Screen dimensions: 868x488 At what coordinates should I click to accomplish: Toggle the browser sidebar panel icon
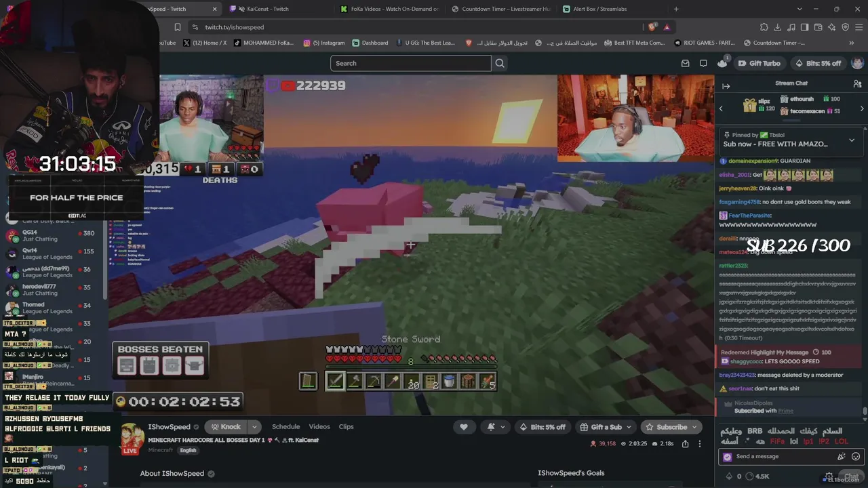[805, 27]
